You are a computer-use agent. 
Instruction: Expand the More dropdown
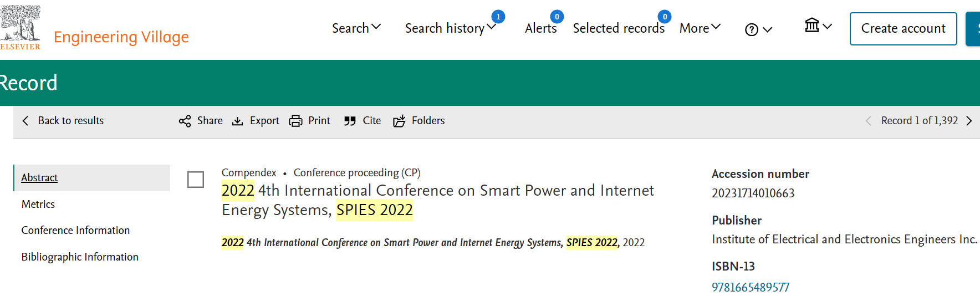(x=700, y=28)
